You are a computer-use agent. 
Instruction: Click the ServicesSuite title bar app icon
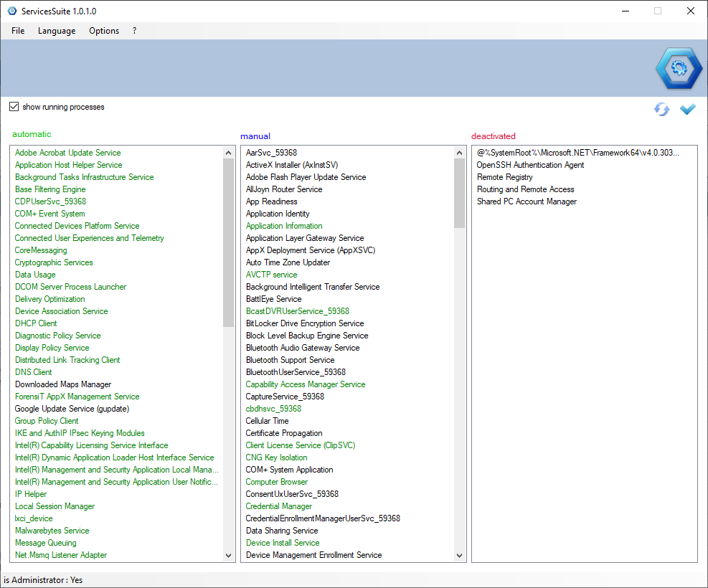tap(12, 11)
